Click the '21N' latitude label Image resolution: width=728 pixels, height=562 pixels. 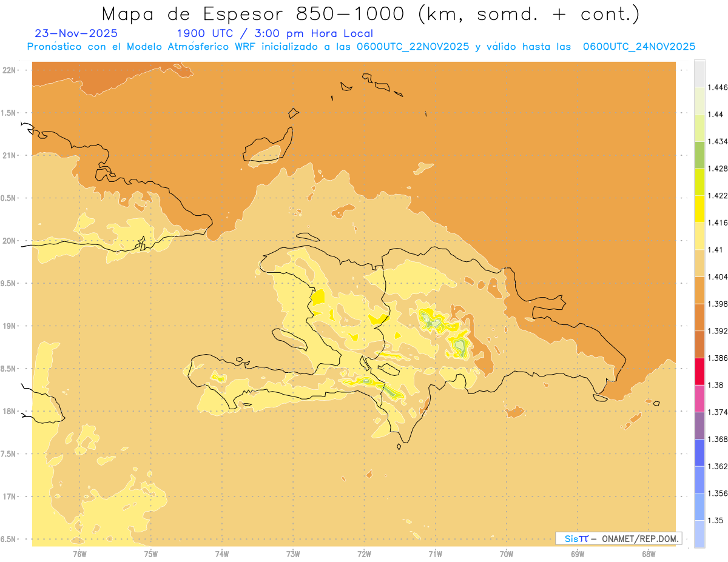tap(9, 156)
